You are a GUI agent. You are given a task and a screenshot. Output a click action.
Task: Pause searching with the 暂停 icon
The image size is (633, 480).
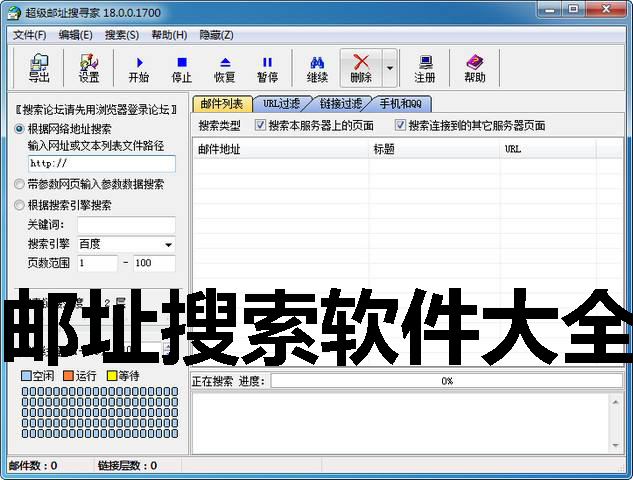point(267,68)
